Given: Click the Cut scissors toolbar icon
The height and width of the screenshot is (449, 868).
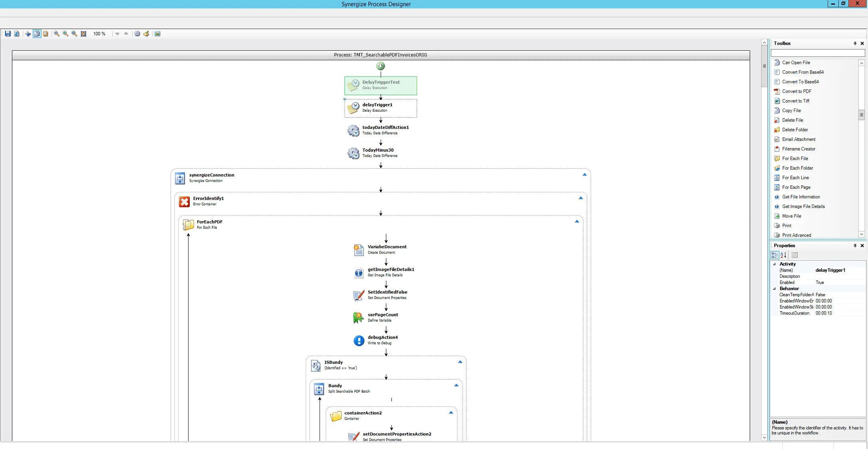Looking at the screenshot, I should tap(28, 34).
